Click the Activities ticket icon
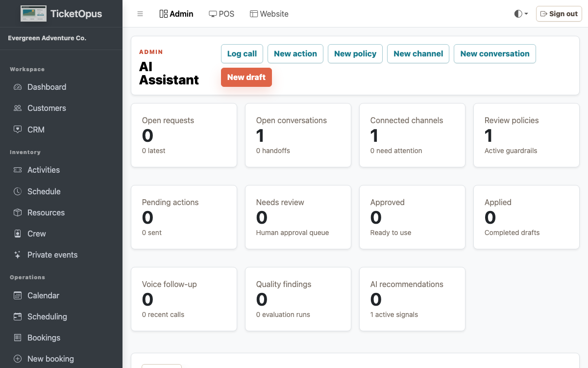 point(18,170)
